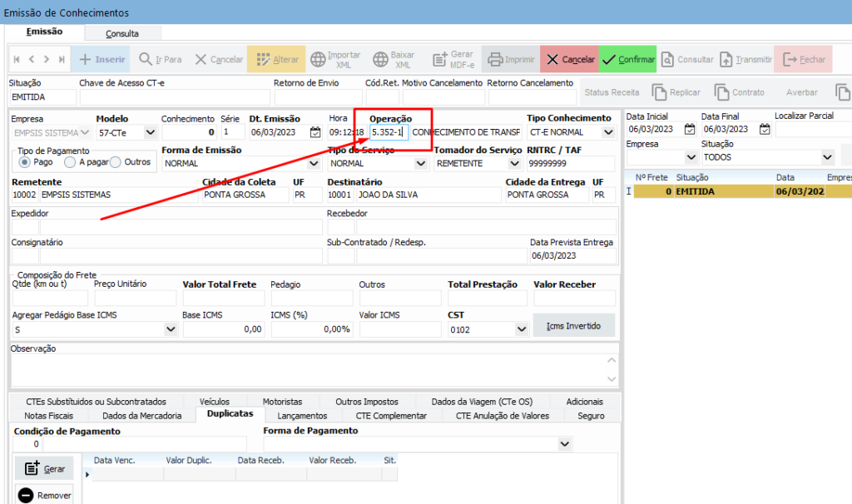852x504 pixels.
Task: Open the Dados da Mercadoria tab
Action: tap(141, 416)
